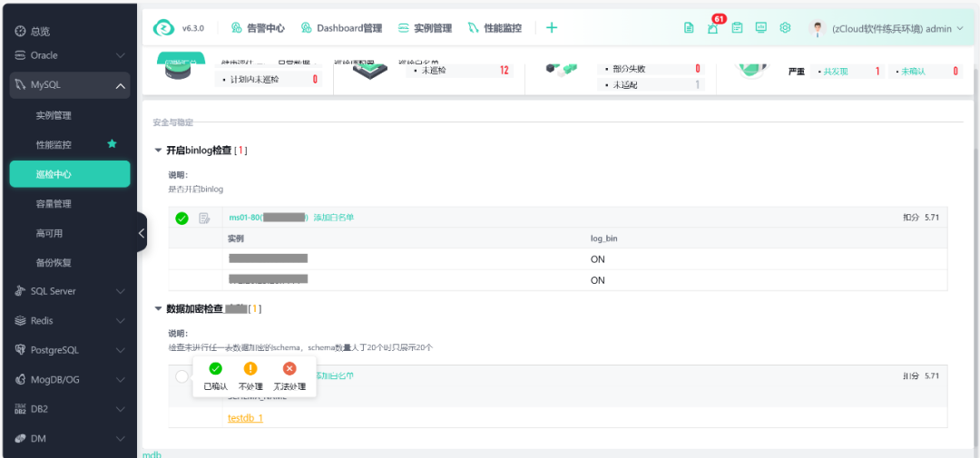Image resolution: width=980 pixels, height=458 pixels.
Task: Open alerts bell with 61 badge
Action: 713,27
